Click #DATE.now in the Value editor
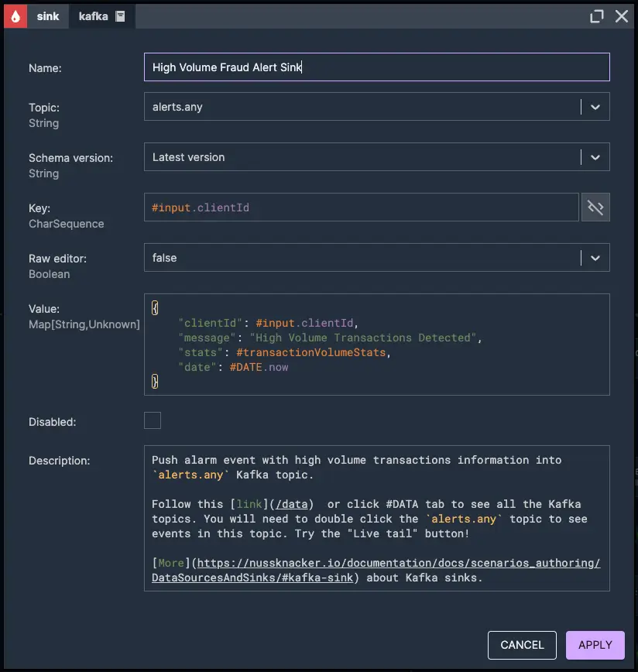Screen dimensions: 638x672 click(259, 367)
